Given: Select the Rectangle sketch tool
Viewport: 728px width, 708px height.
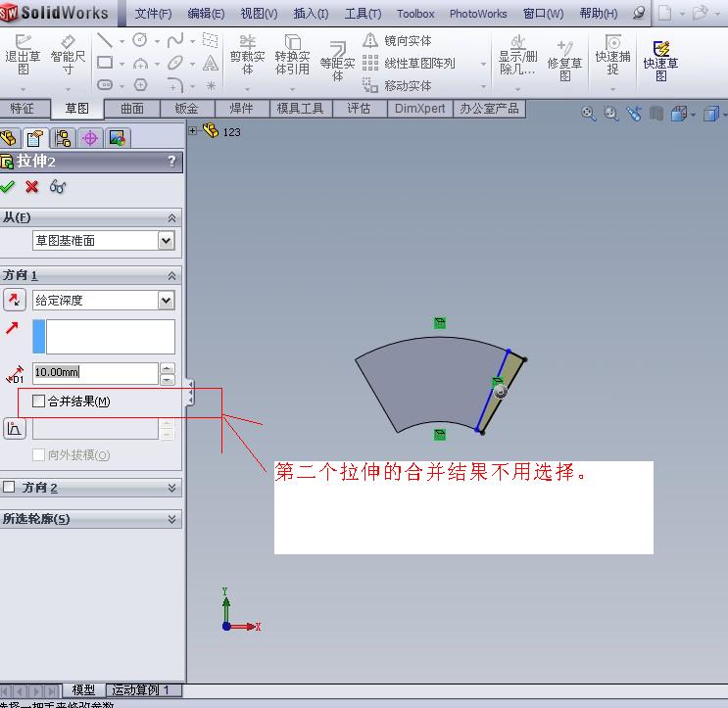Looking at the screenshot, I should coord(105,62).
